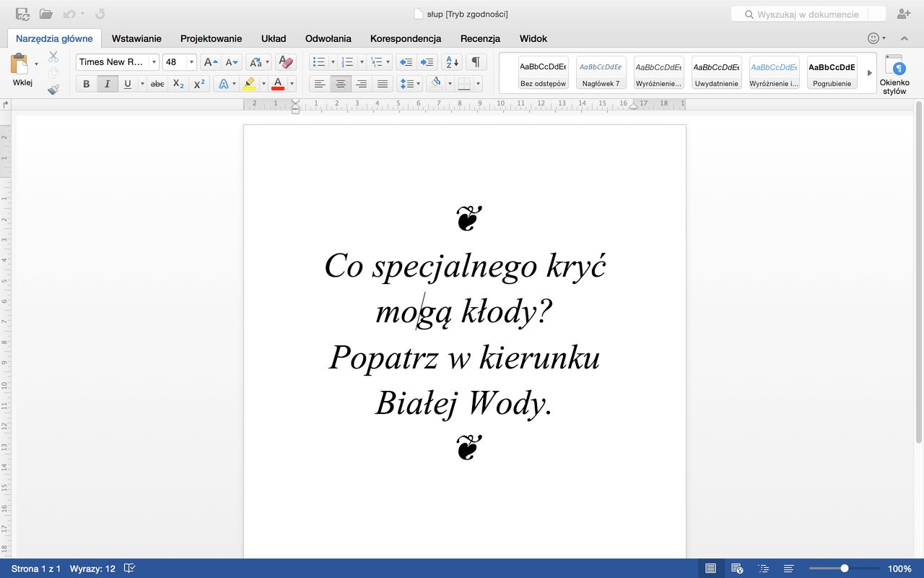Switch to the Wstawianie tab

pyautogui.click(x=136, y=38)
